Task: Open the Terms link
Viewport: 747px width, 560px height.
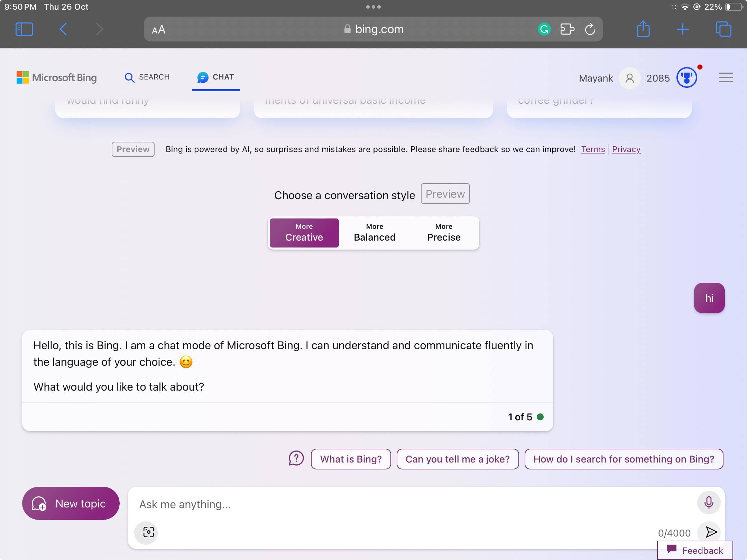Action: pyautogui.click(x=592, y=149)
